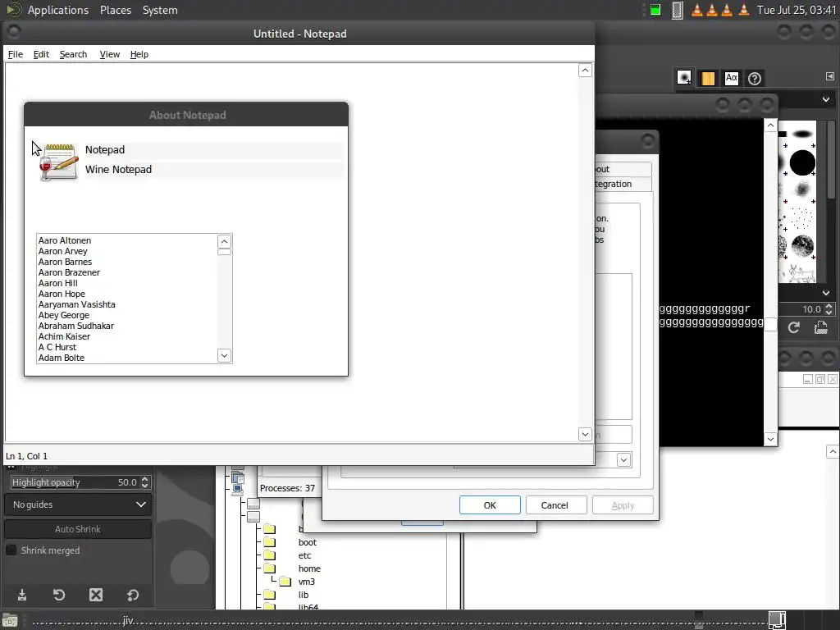The height and width of the screenshot is (630, 840).
Task: Open the Notepad Edit menu
Action: coord(41,54)
